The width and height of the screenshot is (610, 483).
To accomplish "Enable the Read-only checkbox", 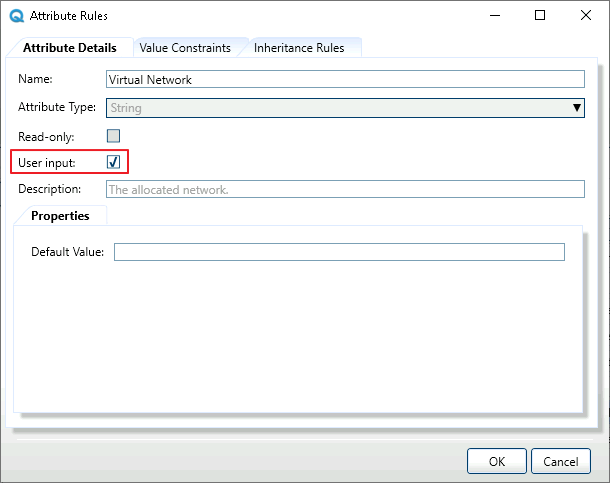I will 114,136.
